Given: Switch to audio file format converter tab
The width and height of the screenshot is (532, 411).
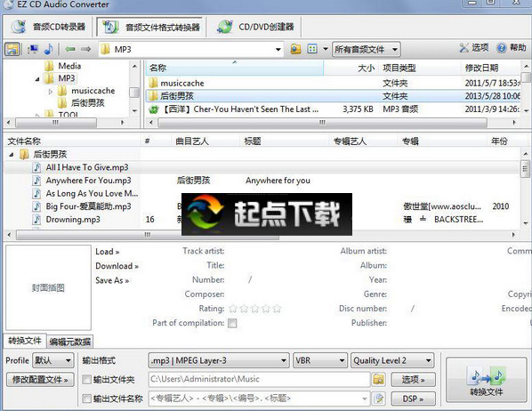Looking at the screenshot, I should pyautogui.click(x=150, y=27).
